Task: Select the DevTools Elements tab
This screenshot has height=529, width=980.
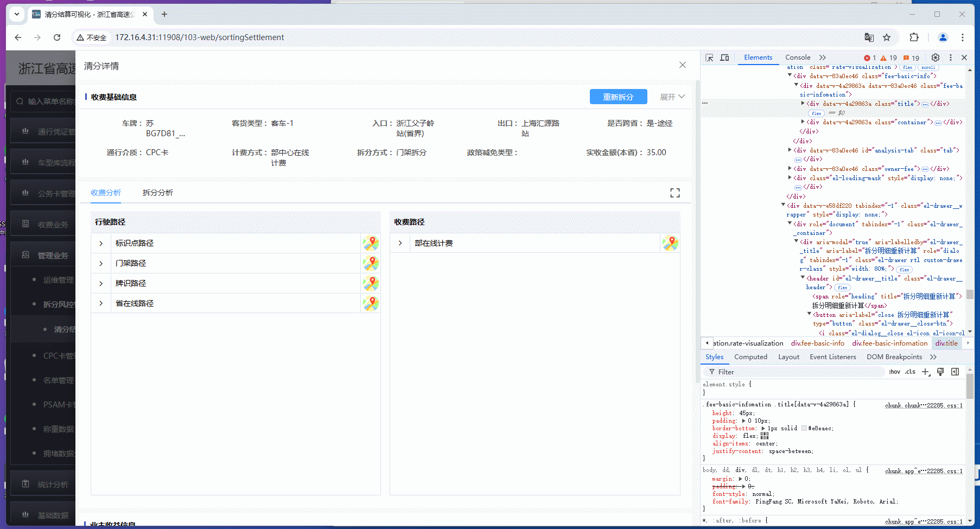Action: coord(758,58)
